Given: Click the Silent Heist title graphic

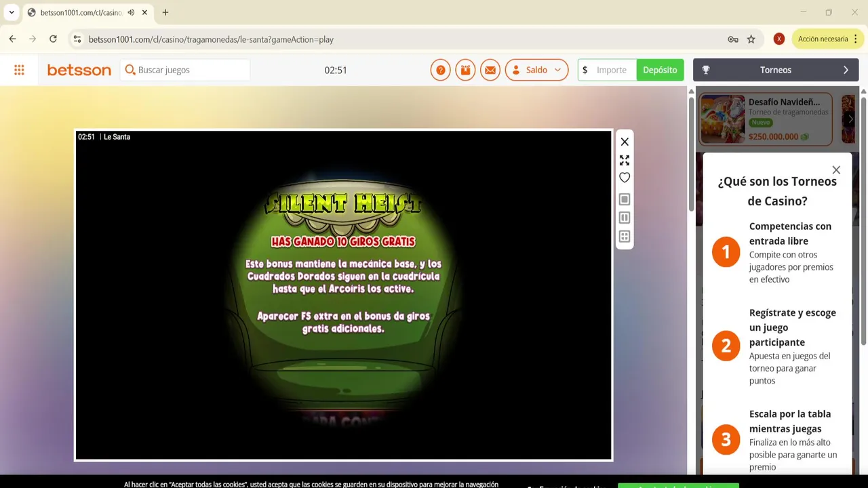Looking at the screenshot, I should tap(343, 203).
